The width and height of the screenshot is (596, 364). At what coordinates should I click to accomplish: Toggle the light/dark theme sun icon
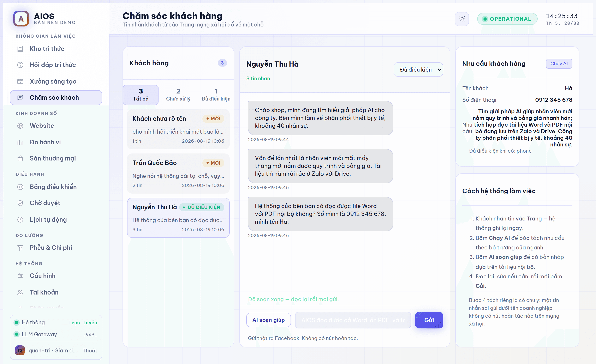tap(462, 19)
